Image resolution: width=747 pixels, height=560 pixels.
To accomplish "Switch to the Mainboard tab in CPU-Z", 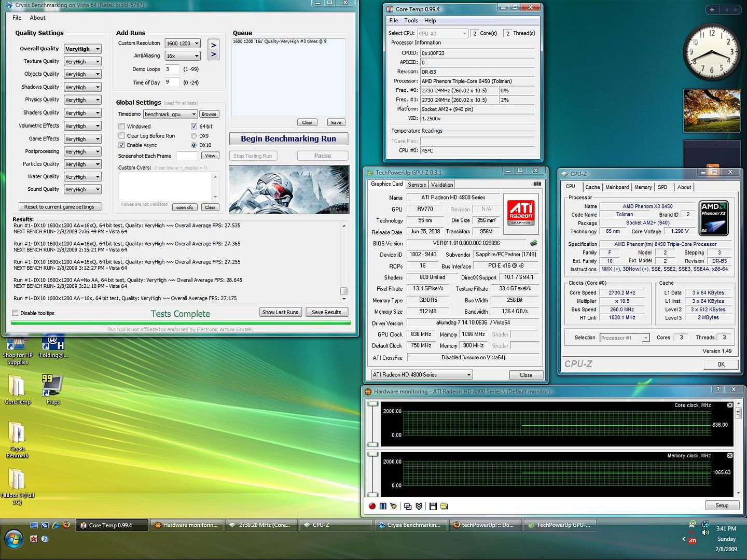I will tap(617, 187).
